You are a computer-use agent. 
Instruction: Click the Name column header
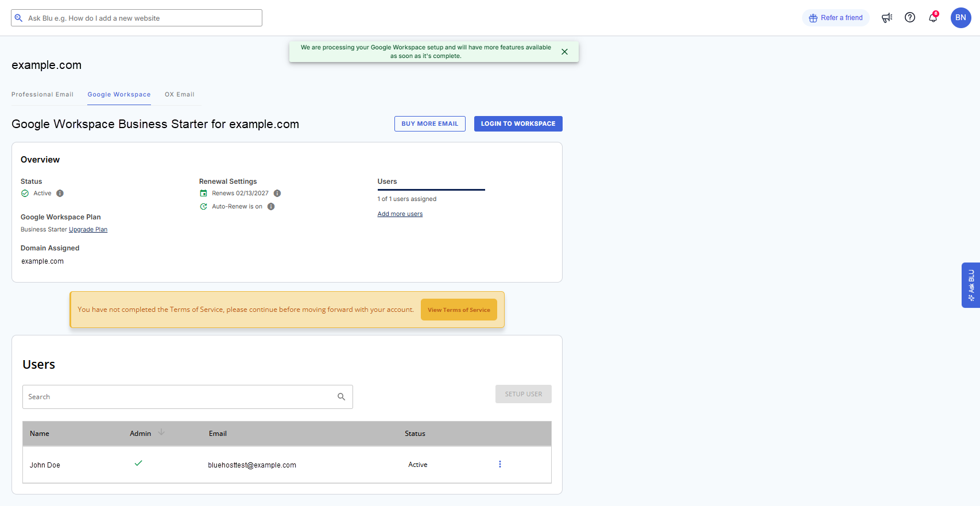(40, 434)
